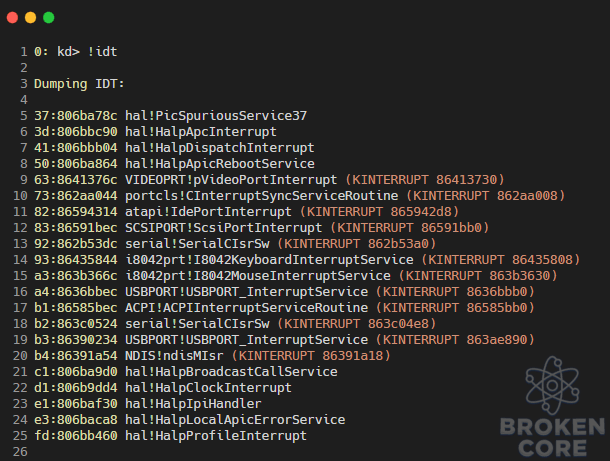The height and width of the screenshot is (461, 610).
Task: Click 'NDIS!ndisMIsr' symbol
Action: [x=174, y=356]
